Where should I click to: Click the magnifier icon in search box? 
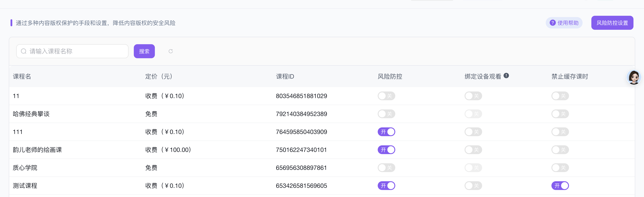pyautogui.click(x=24, y=51)
